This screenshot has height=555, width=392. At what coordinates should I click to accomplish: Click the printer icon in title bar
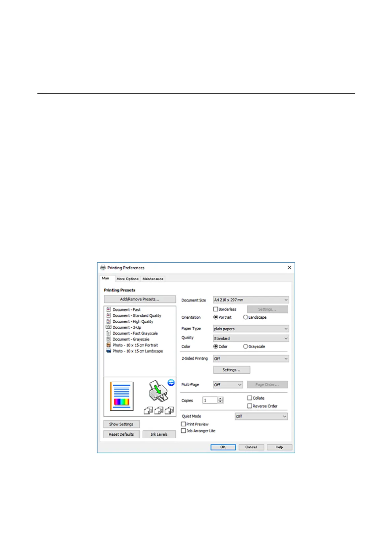point(103,268)
